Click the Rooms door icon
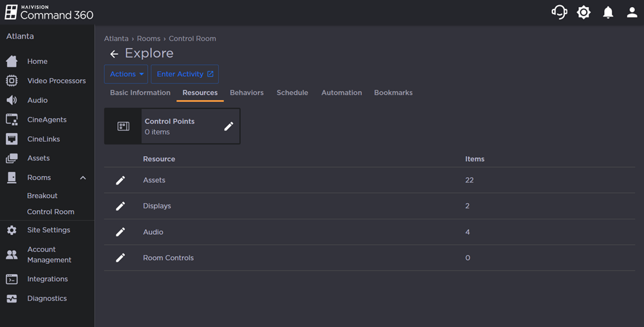Viewport: 644px width, 327px height. [12, 178]
